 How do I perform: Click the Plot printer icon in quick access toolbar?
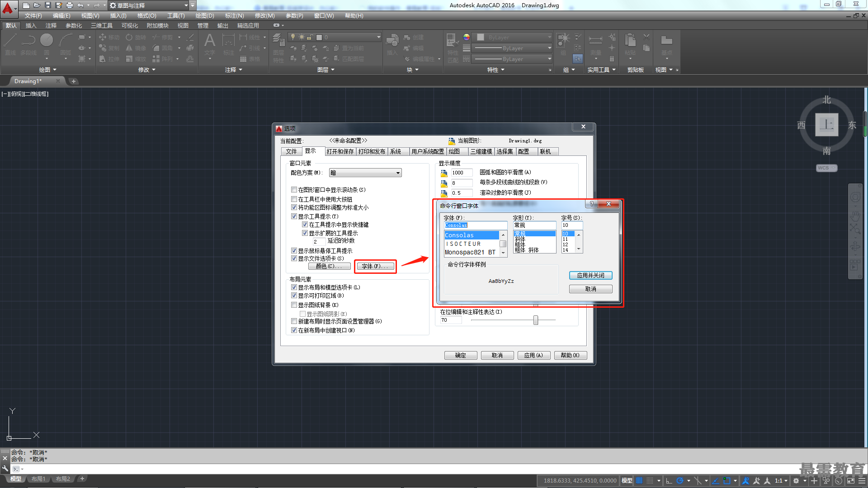tap(70, 5)
